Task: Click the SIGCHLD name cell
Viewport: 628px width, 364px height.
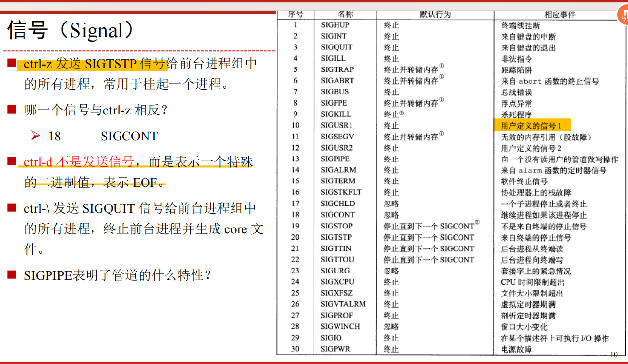Action: click(338, 204)
